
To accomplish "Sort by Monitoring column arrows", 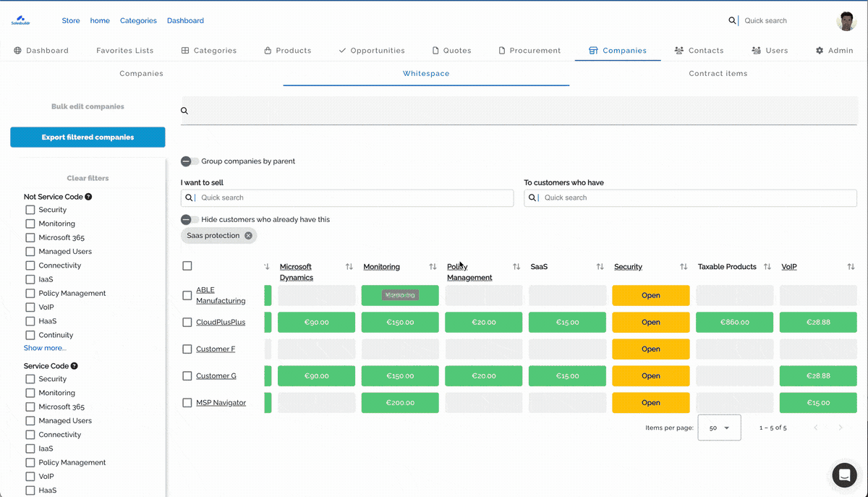I will pyautogui.click(x=433, y=267).
